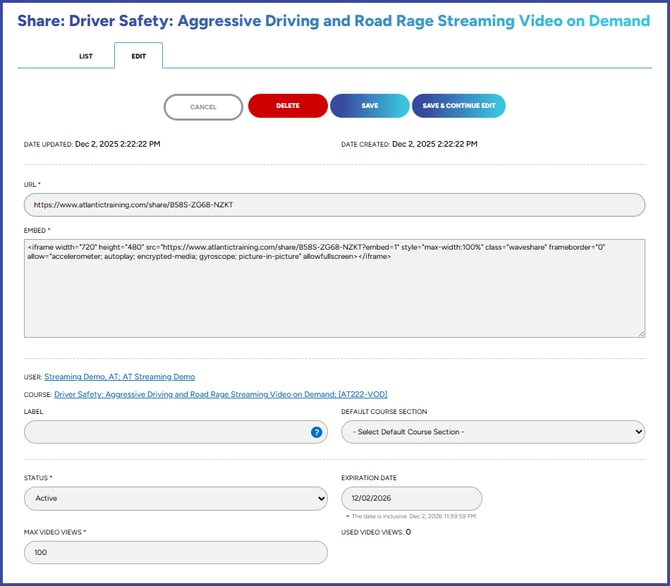Click the Status dropdown chevron arrow
670x586 pixels.
tap(320, 498)
